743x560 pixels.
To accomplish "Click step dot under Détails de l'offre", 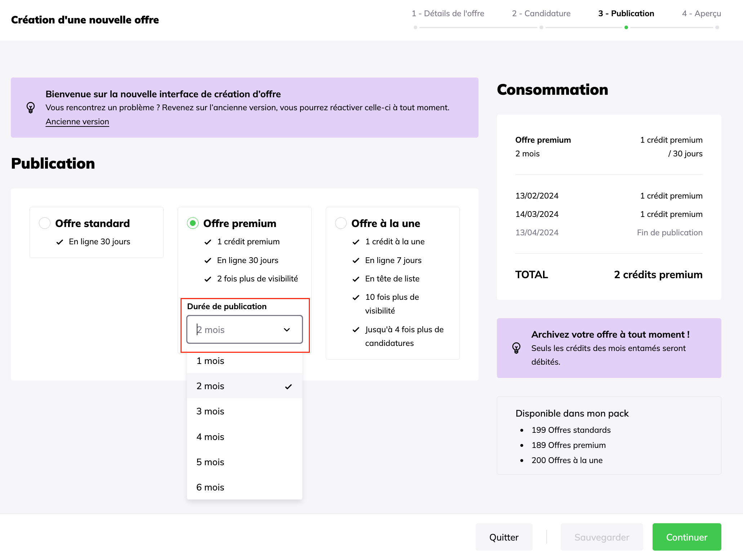I will click(x=415, y=27).
